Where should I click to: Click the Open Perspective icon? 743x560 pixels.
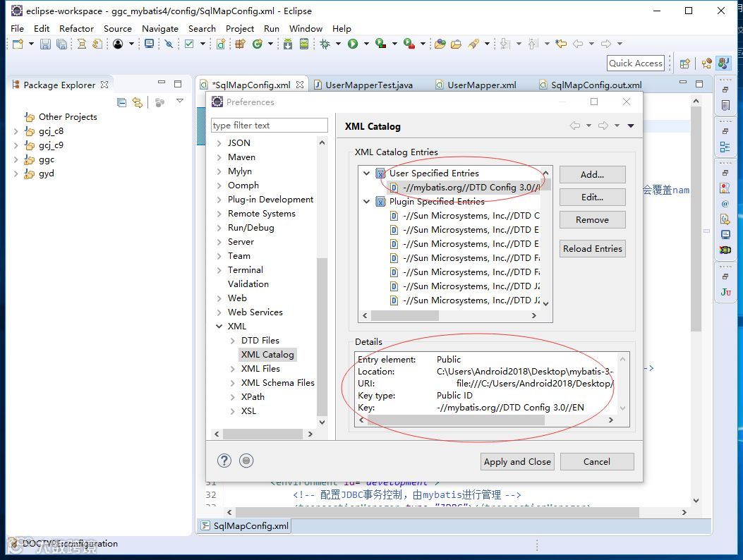pyautogui.click(x=684, y=63)
